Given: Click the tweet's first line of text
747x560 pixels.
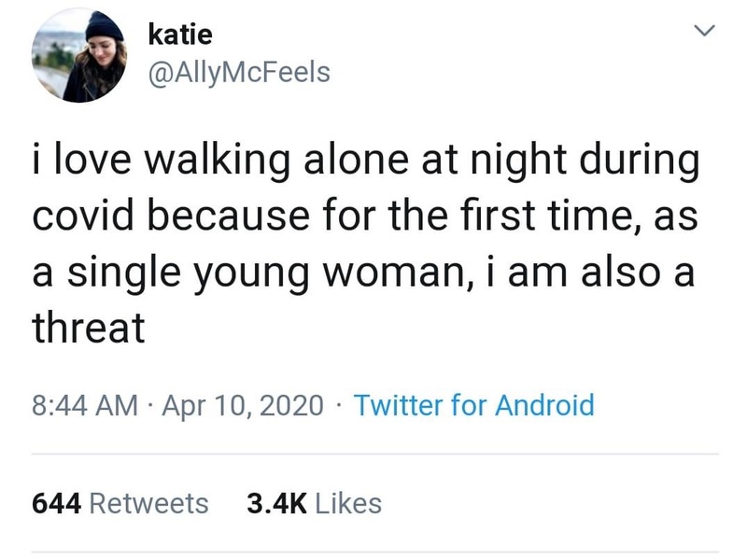Looking at the screenshot, I should [366, 161].
